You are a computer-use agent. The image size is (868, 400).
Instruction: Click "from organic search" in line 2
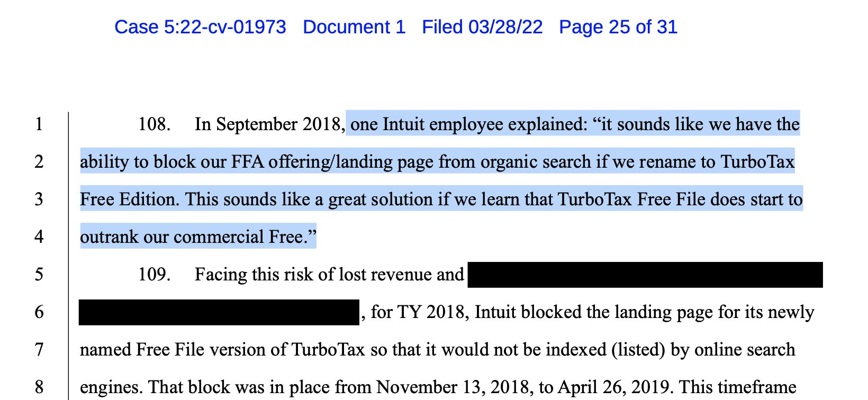(515, 162)
